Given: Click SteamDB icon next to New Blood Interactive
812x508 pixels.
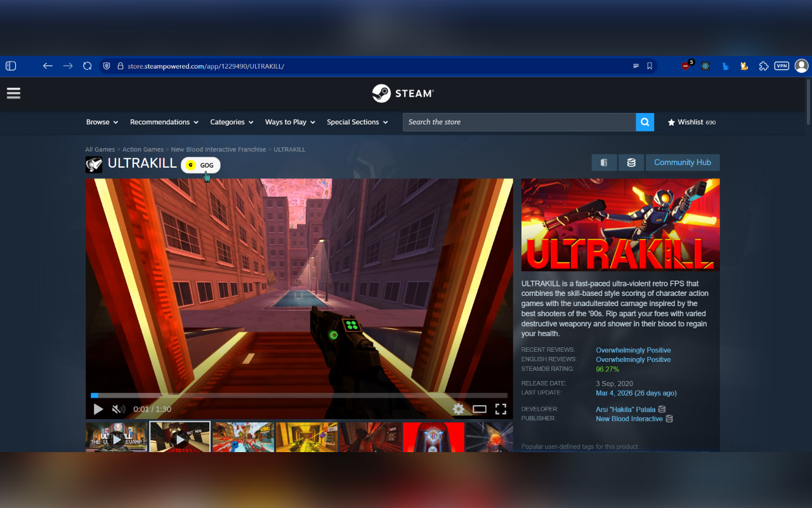Looking at the screenshot, I should click(x=669, y=419).
